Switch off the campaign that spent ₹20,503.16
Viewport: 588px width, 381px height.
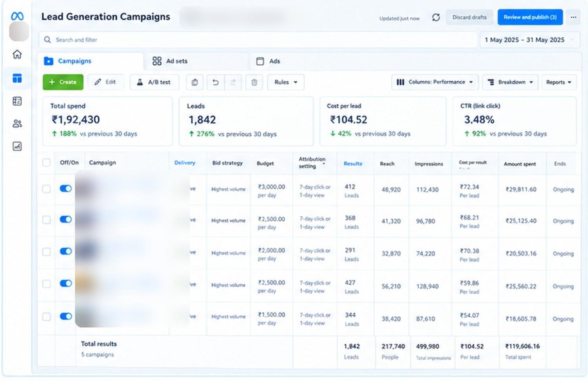pos(66,251)
